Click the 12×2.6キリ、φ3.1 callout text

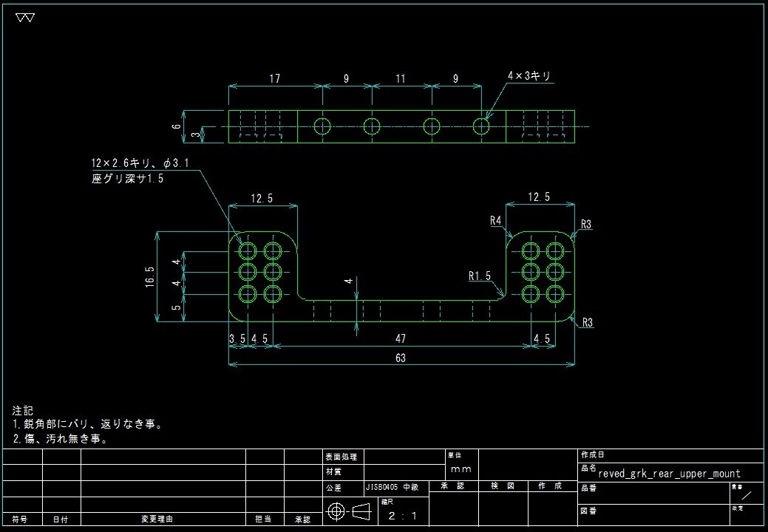pyautogui.click(x=140, y=163)
